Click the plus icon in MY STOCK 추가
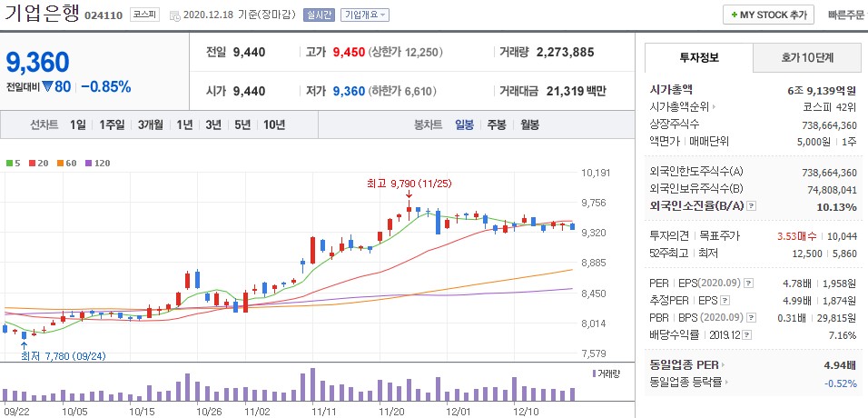 [x=734, y=15]
